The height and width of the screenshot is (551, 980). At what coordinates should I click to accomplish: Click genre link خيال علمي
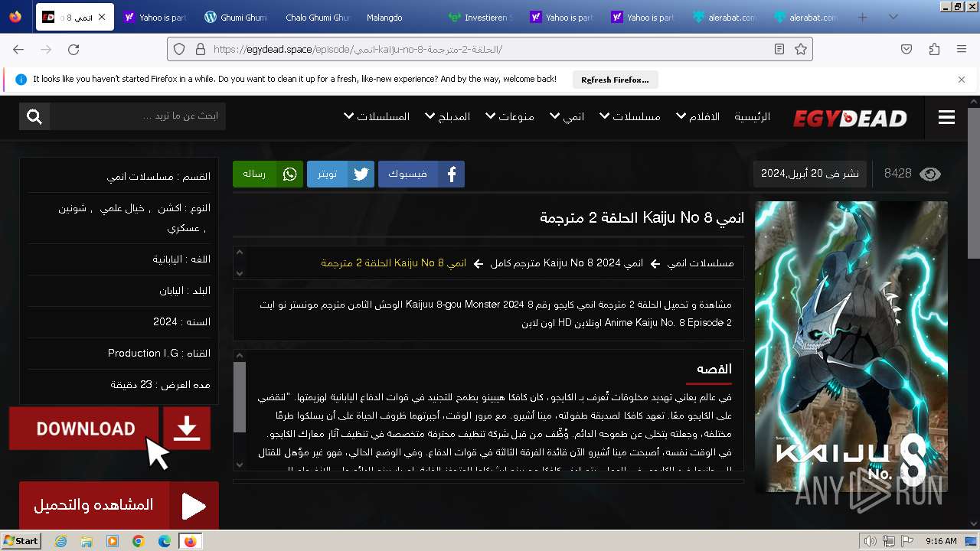coord(122,208)
